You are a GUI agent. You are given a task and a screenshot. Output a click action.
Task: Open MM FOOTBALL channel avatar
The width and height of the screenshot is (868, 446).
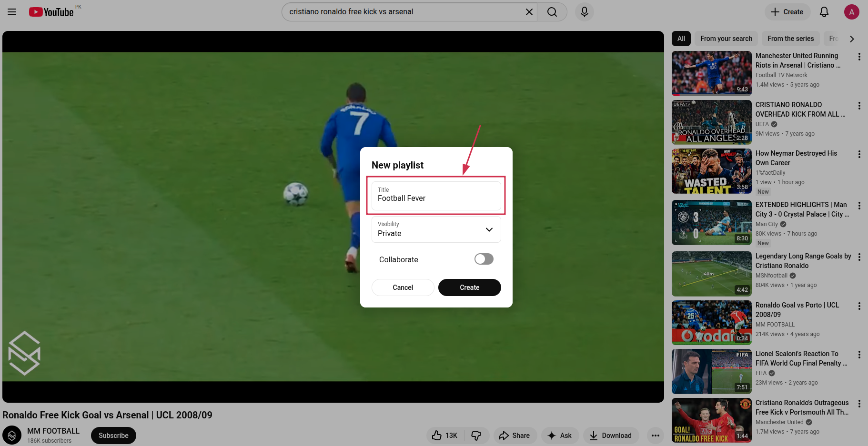click(x=12, y=436)
